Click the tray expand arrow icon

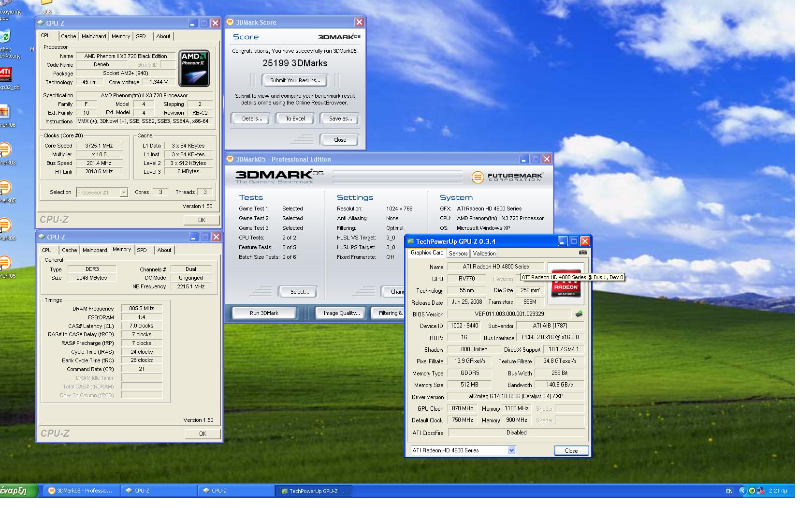743,491
